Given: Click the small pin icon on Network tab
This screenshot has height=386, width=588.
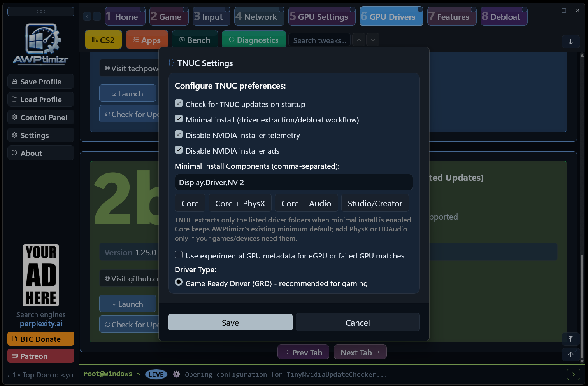Looking at the screenshot, I should 281,9.
